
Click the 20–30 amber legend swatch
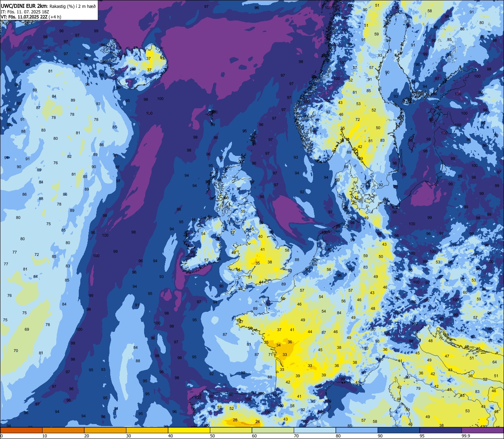105,430
